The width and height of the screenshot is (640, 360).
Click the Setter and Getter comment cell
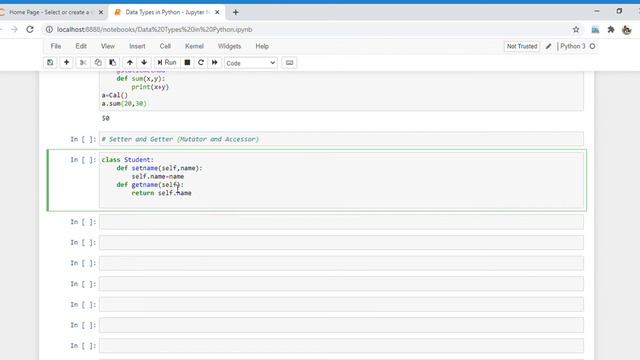(341, 139)
